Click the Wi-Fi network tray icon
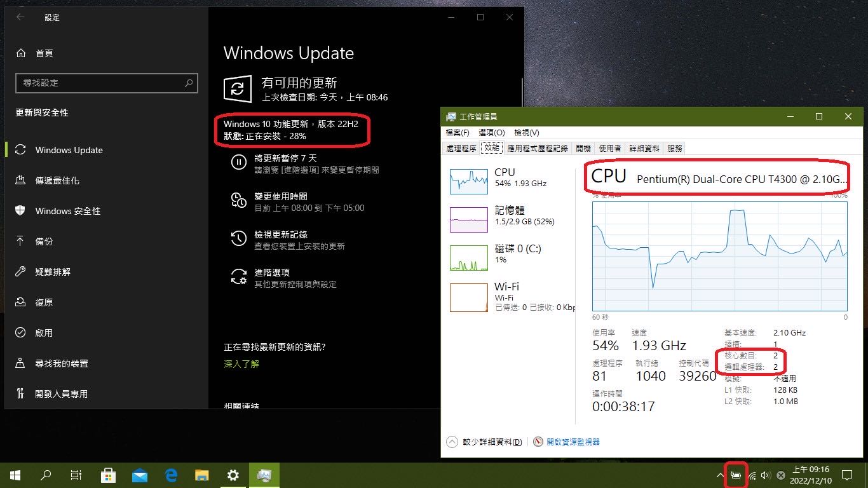Viewport: 868px width, 488px height. (752, 475)
